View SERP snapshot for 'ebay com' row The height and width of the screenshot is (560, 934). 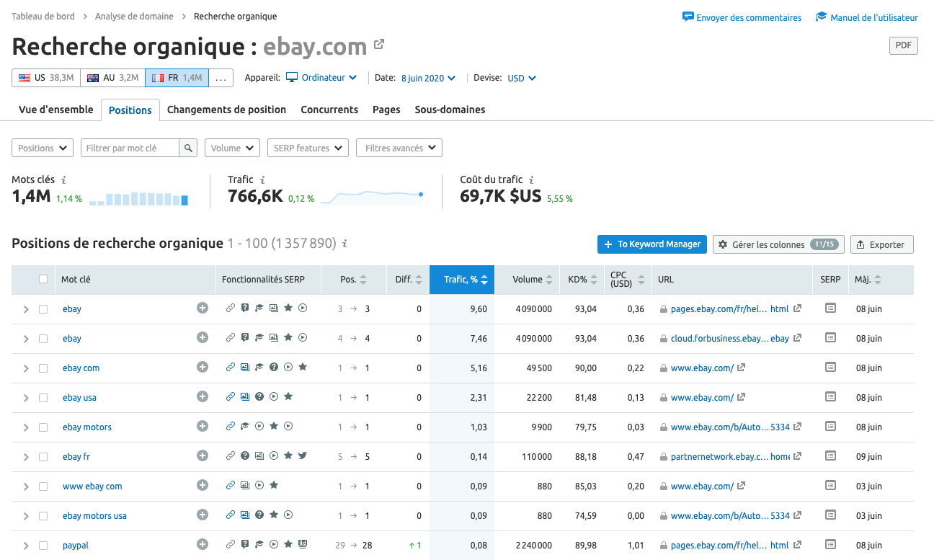(x=830, y=367)
